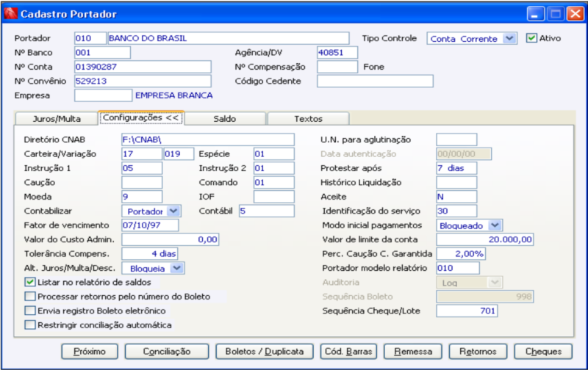588x370 pixels.
Task: Click the IOF field
Action: (x=273, y=196)
